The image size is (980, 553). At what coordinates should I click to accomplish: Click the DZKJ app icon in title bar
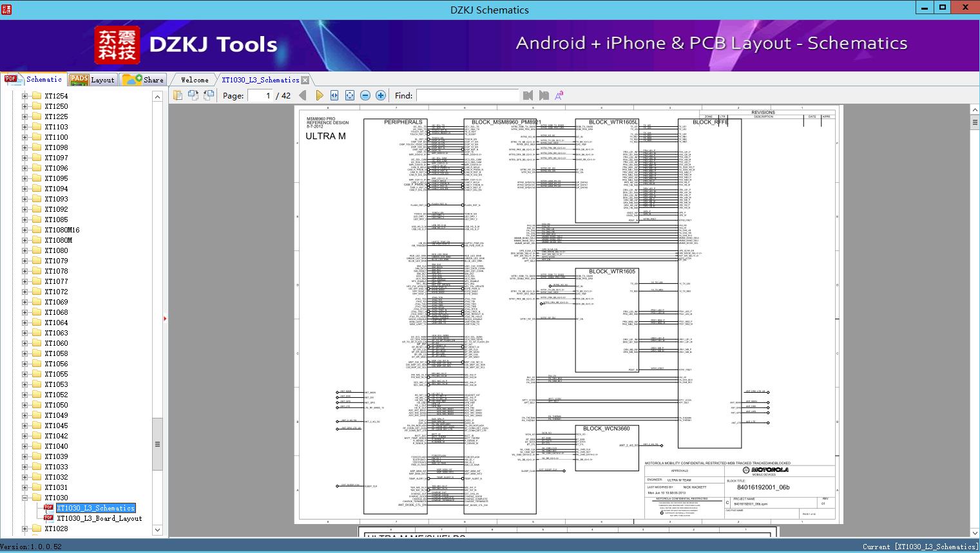tap(6, 9)
